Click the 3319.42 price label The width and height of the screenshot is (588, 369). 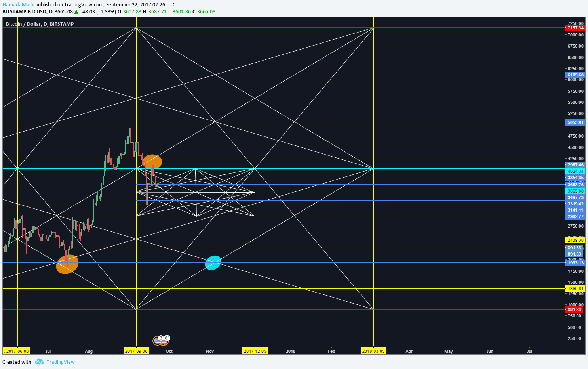(x=575, y=204)
